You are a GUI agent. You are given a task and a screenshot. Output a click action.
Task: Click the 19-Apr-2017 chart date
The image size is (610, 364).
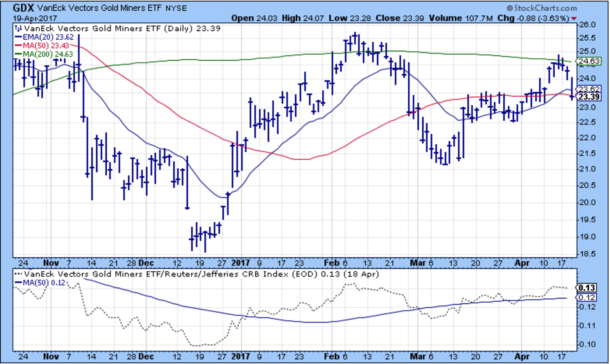(x=35, y=18)
